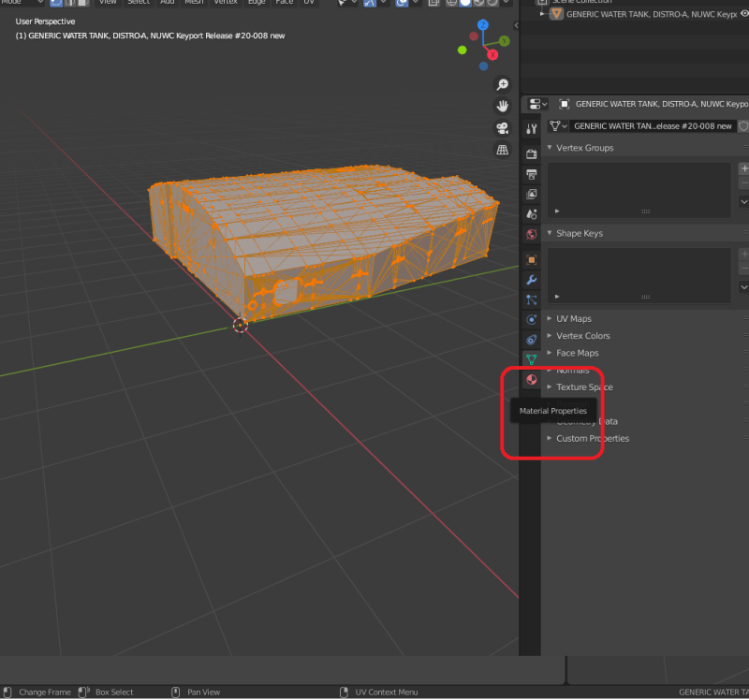Open the Mode selector dropdown
749x700 pixels.
click(x=23, y=4)
